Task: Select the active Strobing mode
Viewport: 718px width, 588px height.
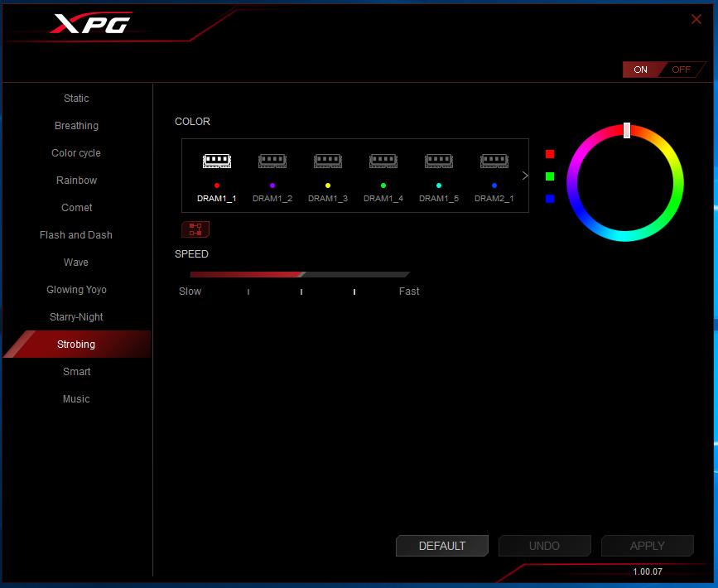Action: 76,344
